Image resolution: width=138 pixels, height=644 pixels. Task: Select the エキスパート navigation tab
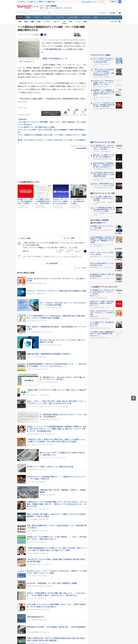pyautogui.click(x=48, y=17)
